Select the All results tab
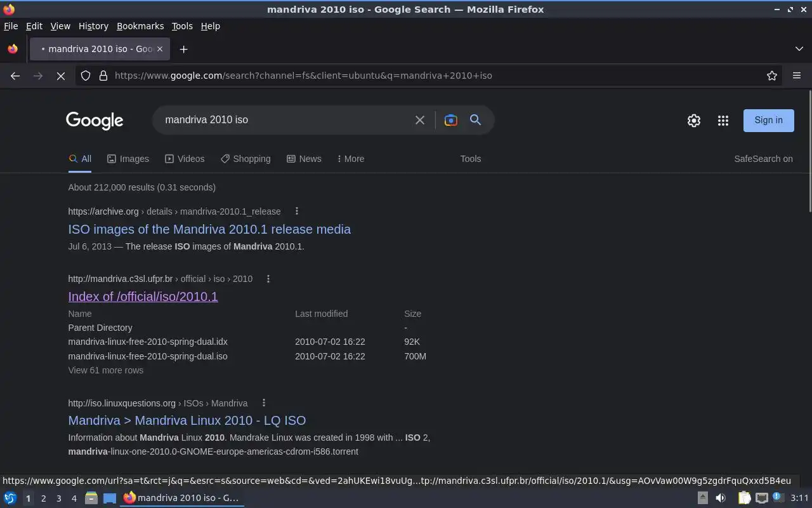Screen dimensions: 812x508 [80, 159]
